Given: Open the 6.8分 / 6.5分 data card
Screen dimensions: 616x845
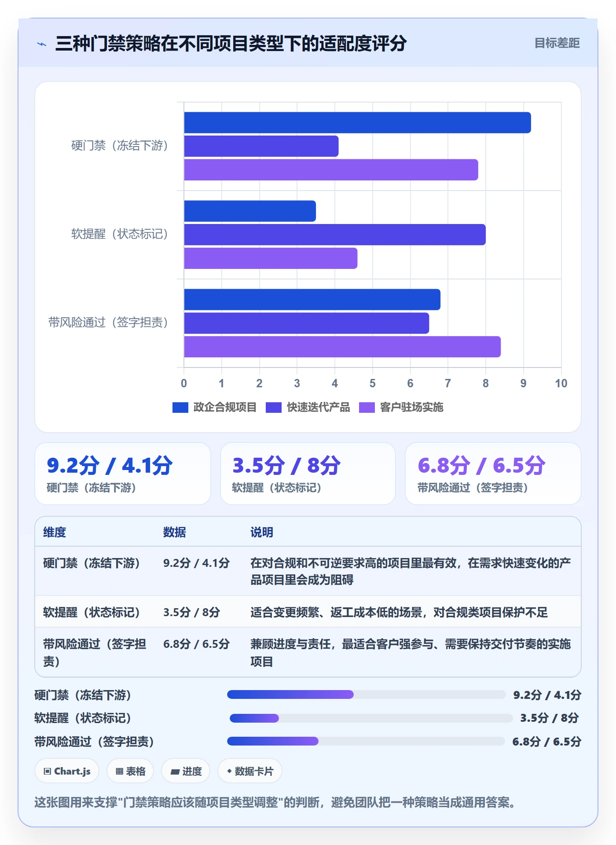Looking at the screenshot, I should [493, 474].
